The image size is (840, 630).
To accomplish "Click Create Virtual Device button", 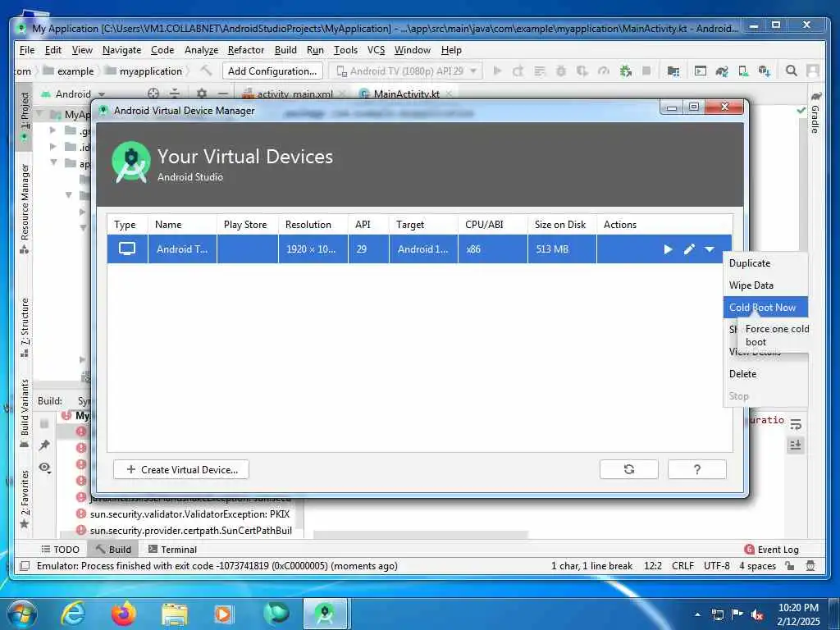I will pyautogui.click(x=181, y=469).
